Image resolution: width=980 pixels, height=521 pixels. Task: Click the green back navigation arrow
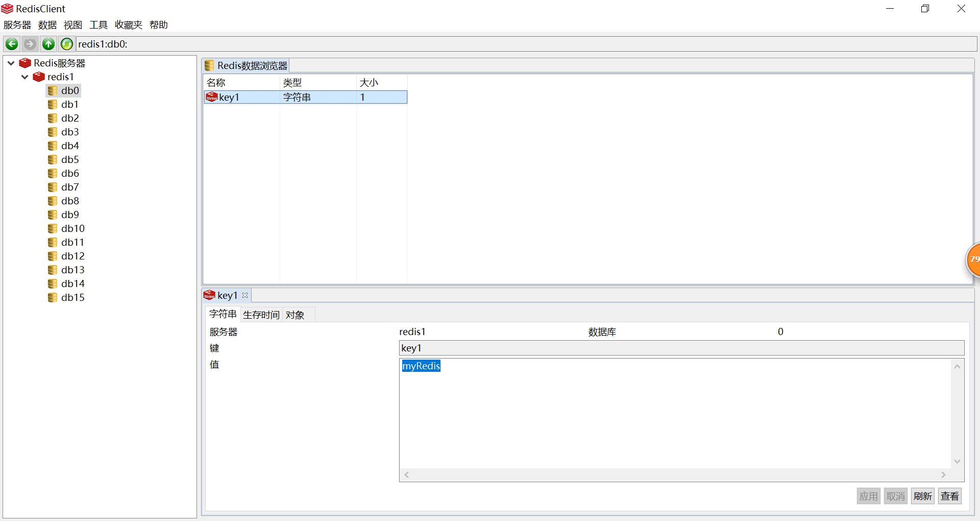(12, 44)
